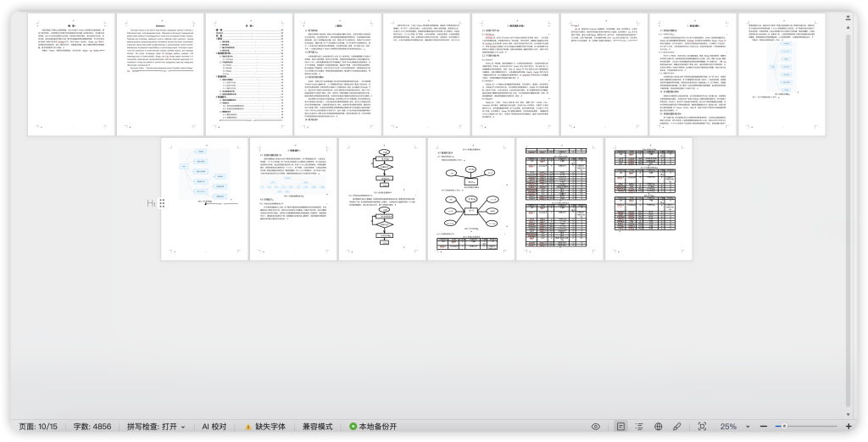Click the vertical scrollbar thumb
This screenshot has width=868, height=442.
tap(848, 218)
